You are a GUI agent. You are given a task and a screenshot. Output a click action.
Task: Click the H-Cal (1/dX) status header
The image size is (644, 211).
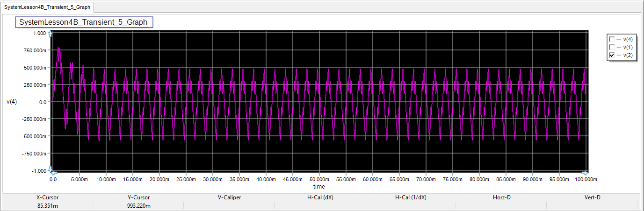pyautogui.click(x=411, y=197)
